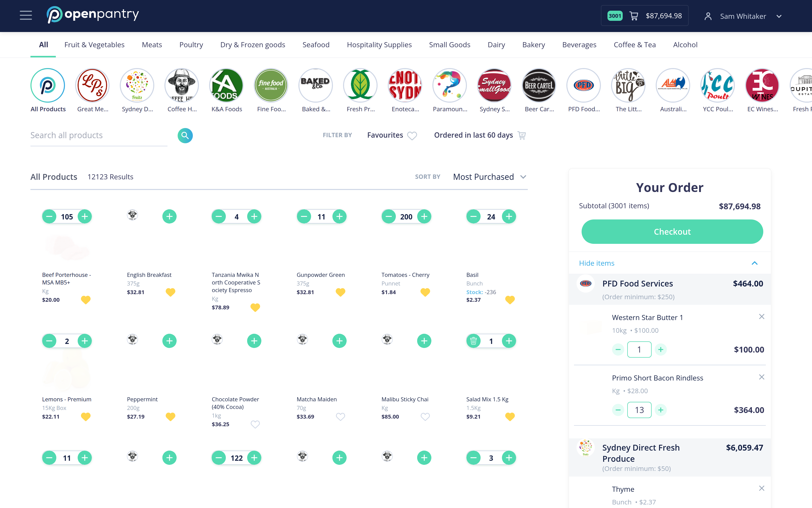
Task: Choose the Sydney Smallgoods supplier icon
Action: 494,85
